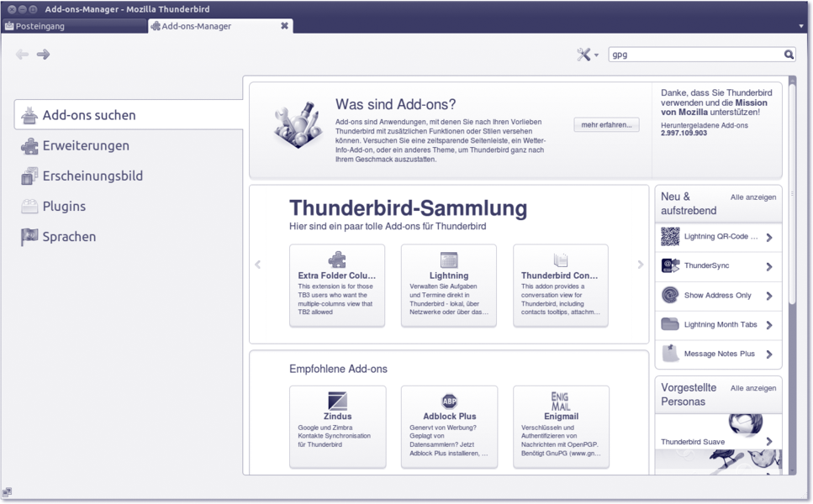813x504 pixels.
Task: Click the Adblock Plus ABP icon
Action: (449, 401)
